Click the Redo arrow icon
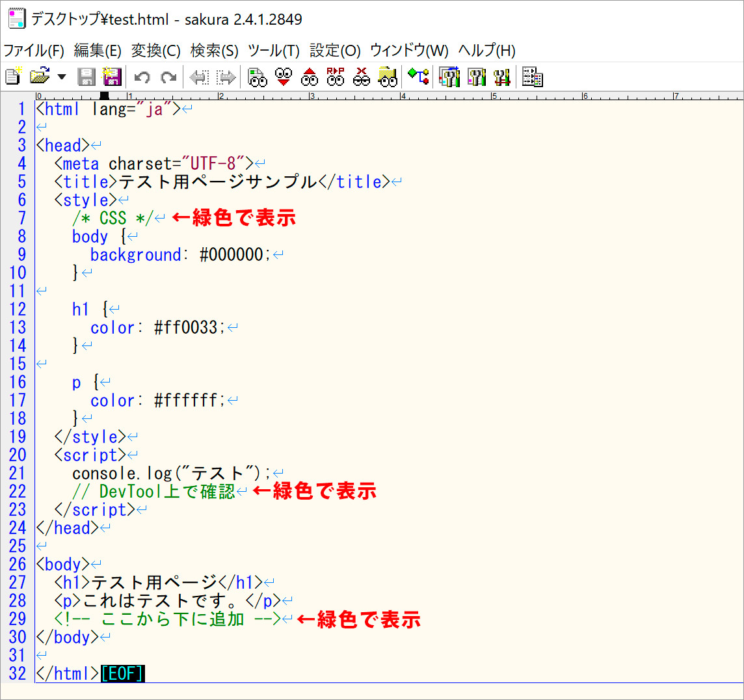This screenshot has height=700, width=744. click(168, 77)
